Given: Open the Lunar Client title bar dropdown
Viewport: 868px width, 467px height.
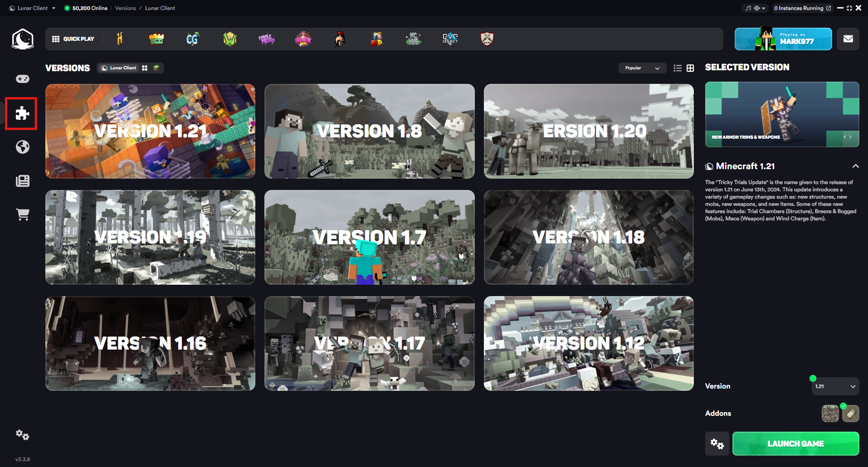Looking at the screenshot, I should (x=32, y=8).
